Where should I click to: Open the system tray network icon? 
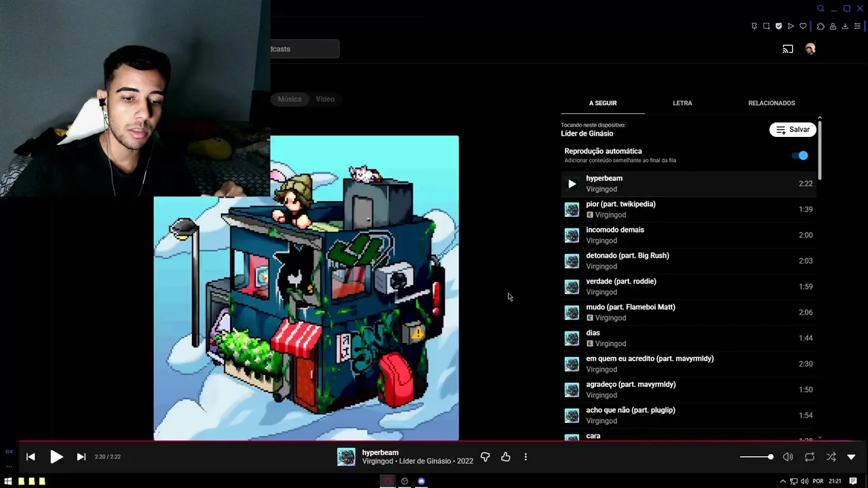[x=793, y=481]
